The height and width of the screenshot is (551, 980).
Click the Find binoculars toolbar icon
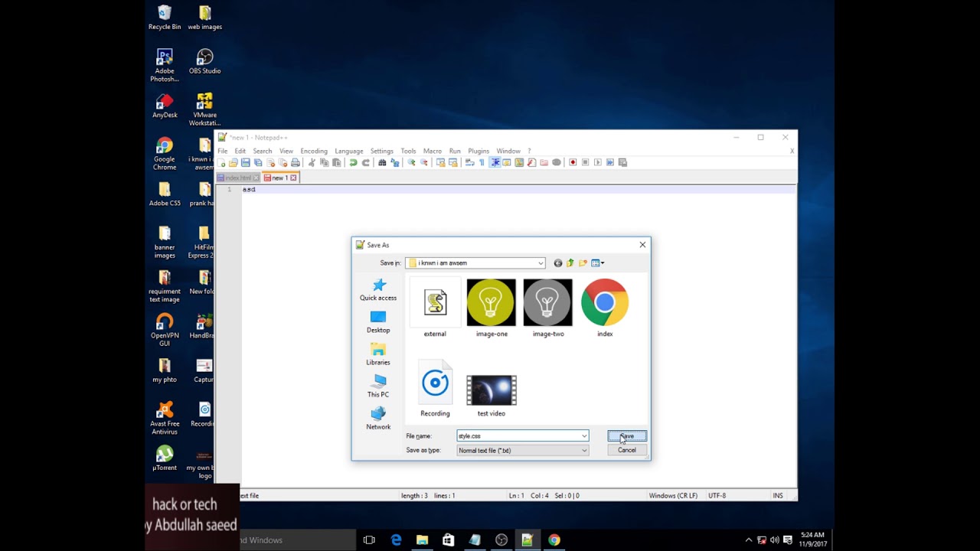click(x=382, y=162)
